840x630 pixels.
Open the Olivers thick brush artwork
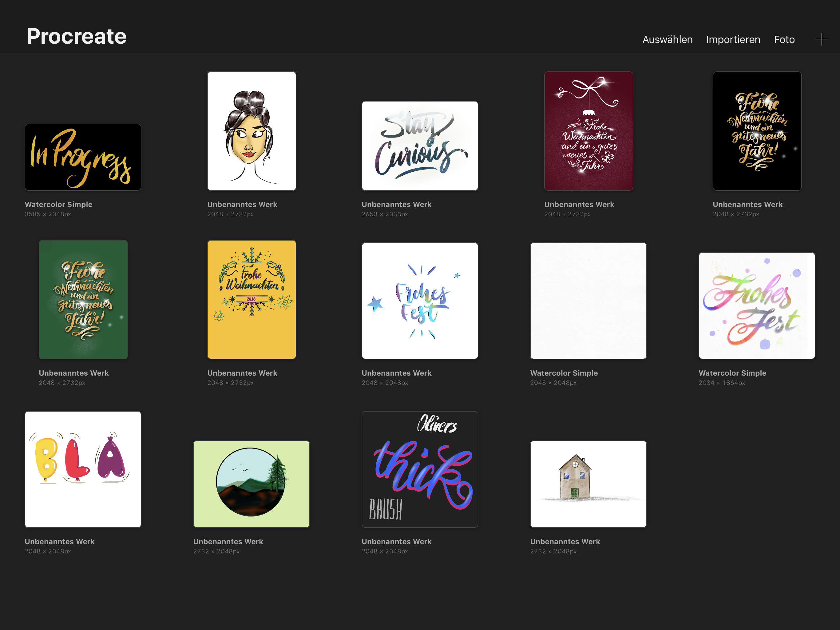420,469
